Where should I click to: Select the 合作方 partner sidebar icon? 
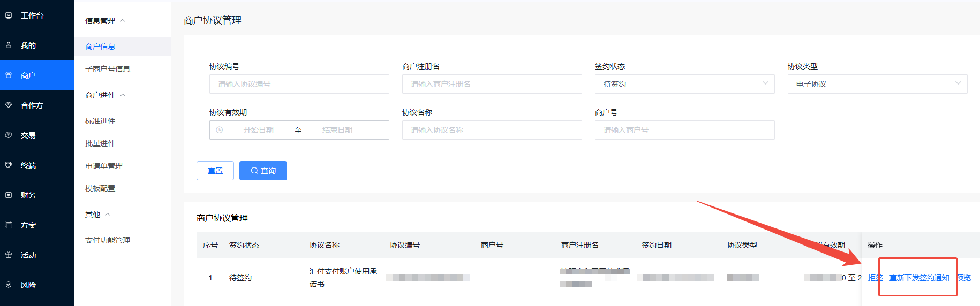pyautogui.click(x=9, y=105)
